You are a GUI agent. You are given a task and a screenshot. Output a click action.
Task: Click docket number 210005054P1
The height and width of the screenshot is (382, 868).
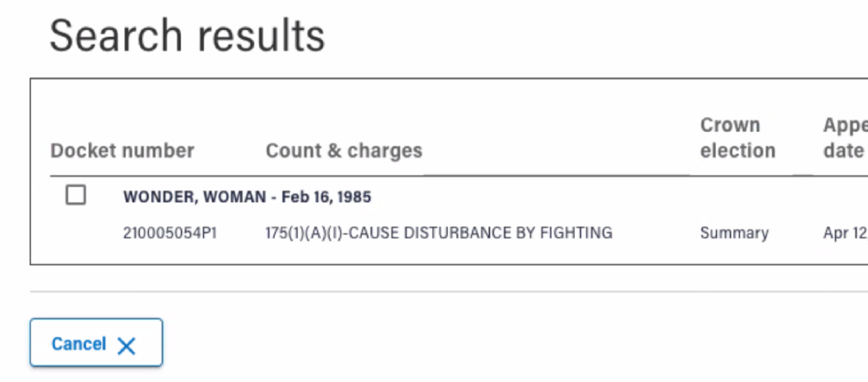170,233
